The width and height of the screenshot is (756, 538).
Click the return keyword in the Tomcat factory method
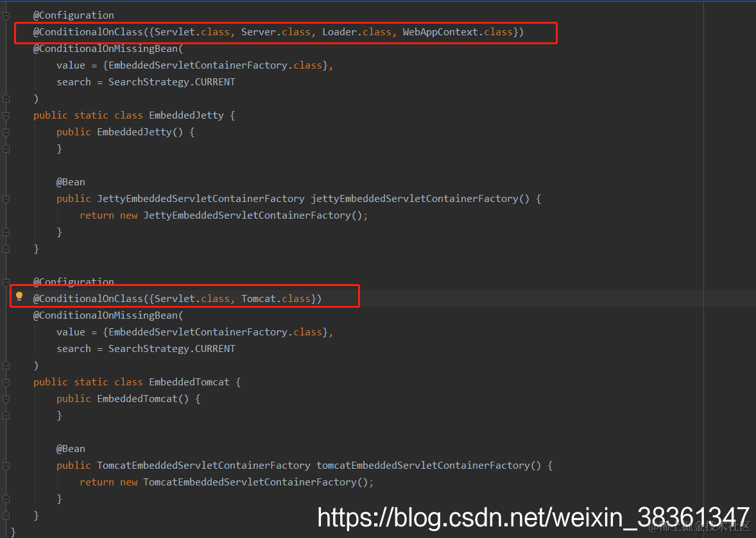point(97,482)
